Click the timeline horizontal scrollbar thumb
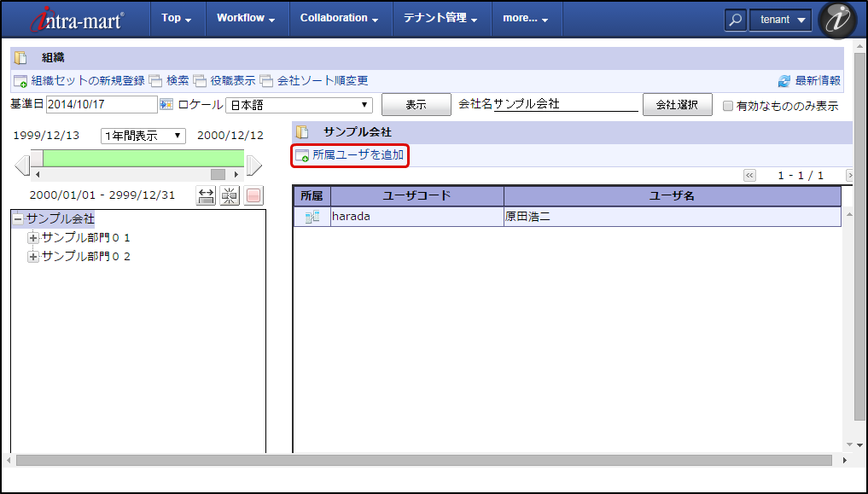The width and height of the screenshot is (868, 494). pyautogui.click(x=218, y=174)
